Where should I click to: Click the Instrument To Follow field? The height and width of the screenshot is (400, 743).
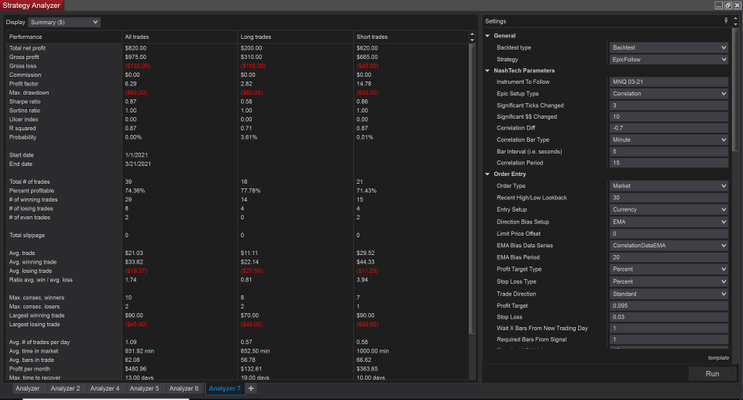pos(668,82)
